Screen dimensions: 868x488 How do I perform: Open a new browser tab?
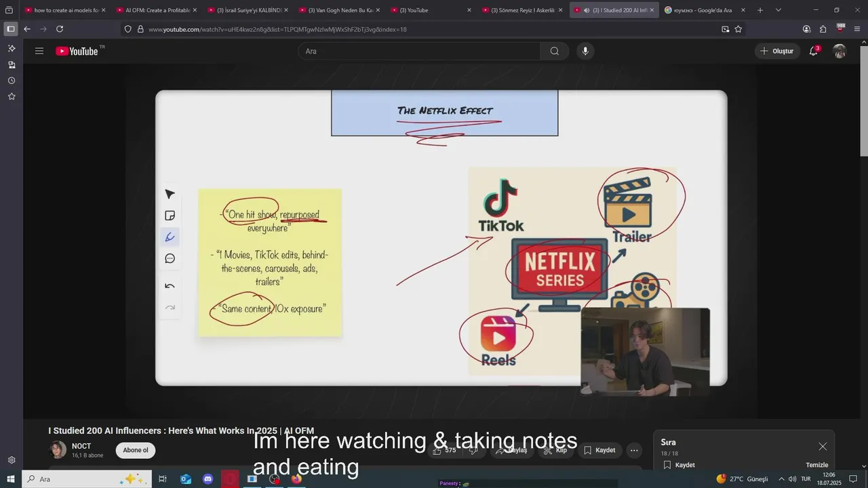[x=760, y=10]
